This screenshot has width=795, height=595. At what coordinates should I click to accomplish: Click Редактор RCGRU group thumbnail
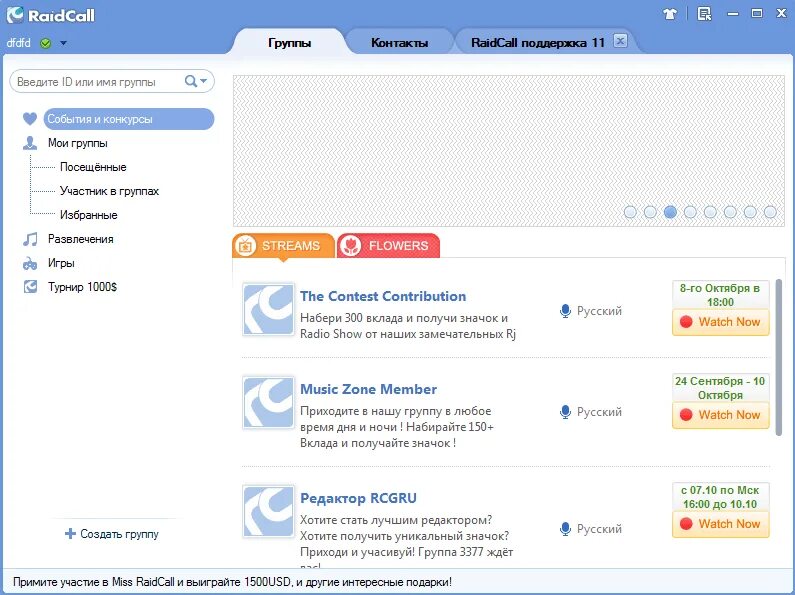pos(268,511)
